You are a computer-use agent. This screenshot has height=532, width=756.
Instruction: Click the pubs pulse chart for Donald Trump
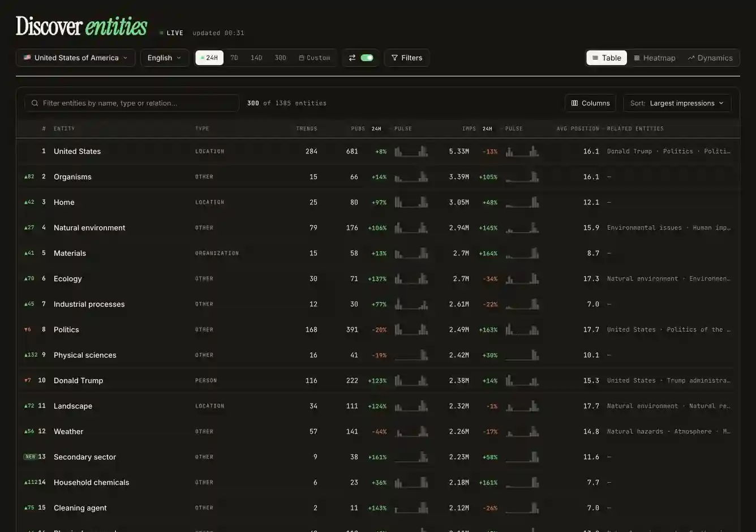click(x=411, y=380)
